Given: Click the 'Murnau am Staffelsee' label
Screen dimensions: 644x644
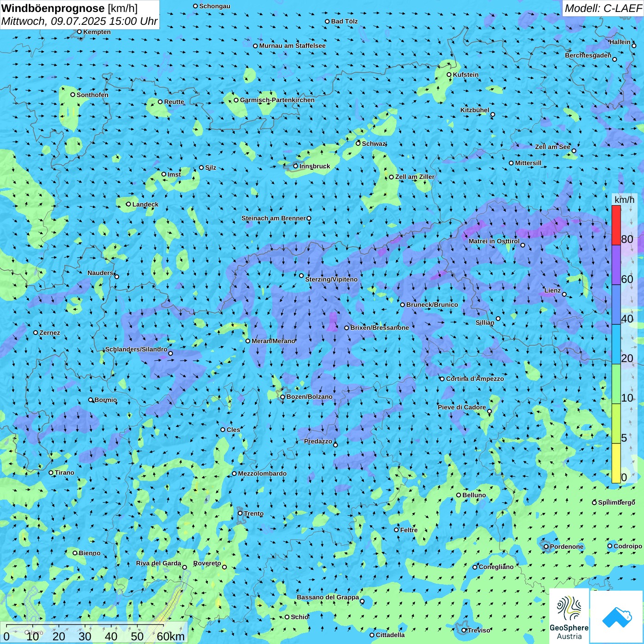Looking at the screenshot, I should [292, 46].
